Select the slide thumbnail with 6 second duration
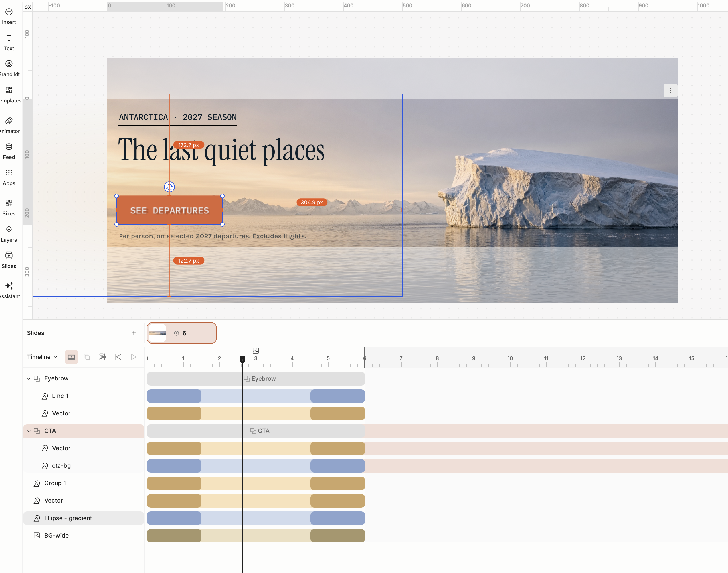 click(x=181, y=333)
